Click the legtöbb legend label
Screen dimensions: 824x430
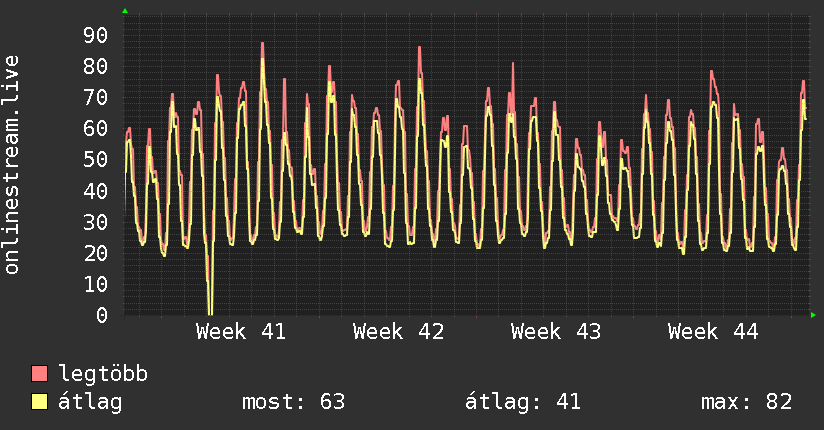click(103, 374)
